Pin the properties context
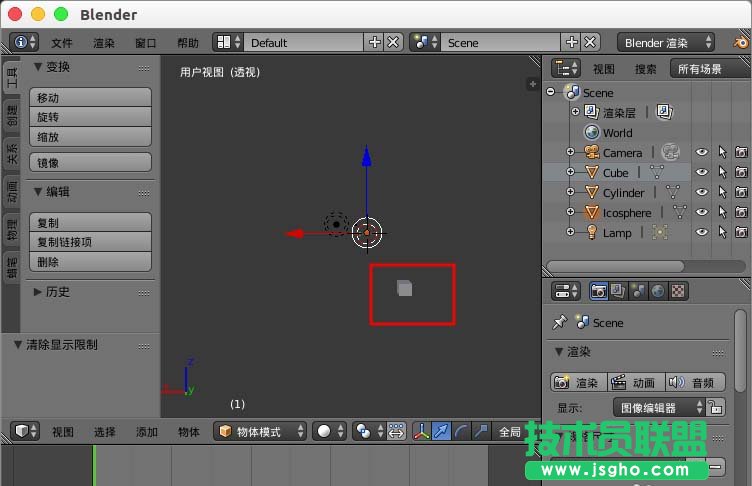This screenshot has width=752, height=486. click(x=559, y=322)
